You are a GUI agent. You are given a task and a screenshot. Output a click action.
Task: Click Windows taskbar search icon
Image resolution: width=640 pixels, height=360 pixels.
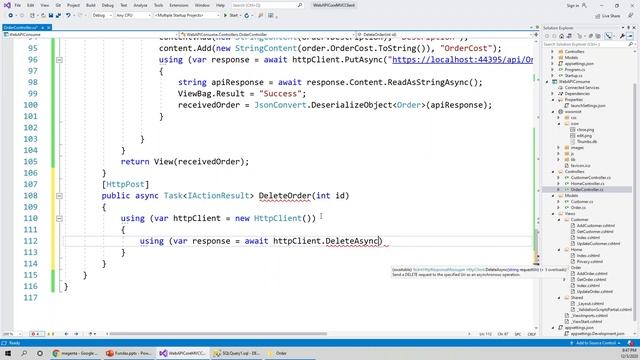coord(24,353)
